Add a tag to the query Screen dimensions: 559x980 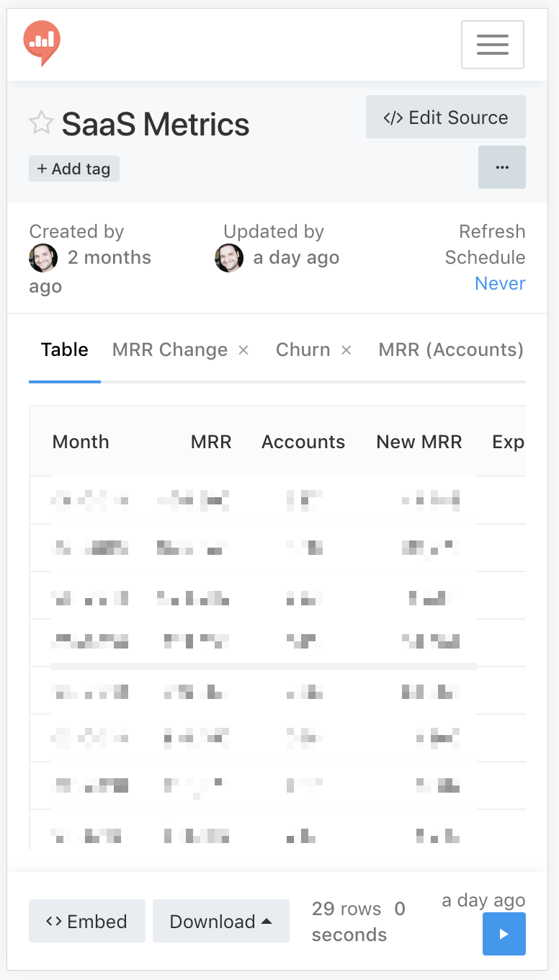(73, 168)
